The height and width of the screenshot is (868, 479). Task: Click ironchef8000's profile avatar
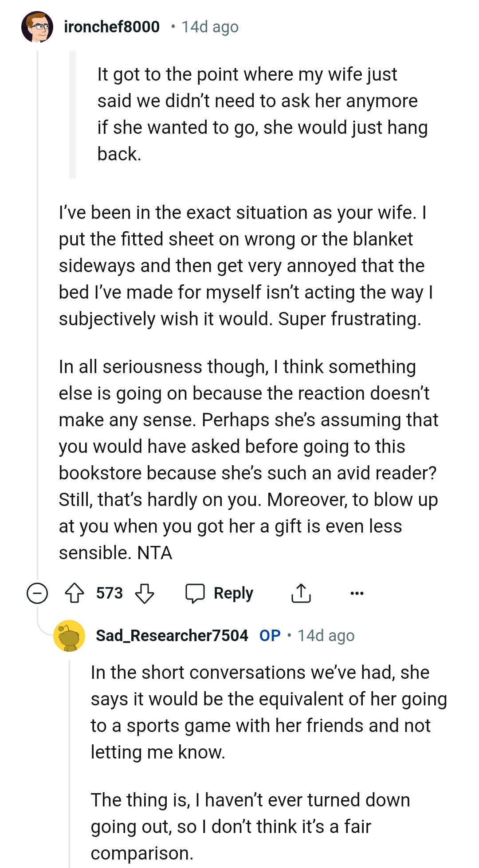coord(36,27)
